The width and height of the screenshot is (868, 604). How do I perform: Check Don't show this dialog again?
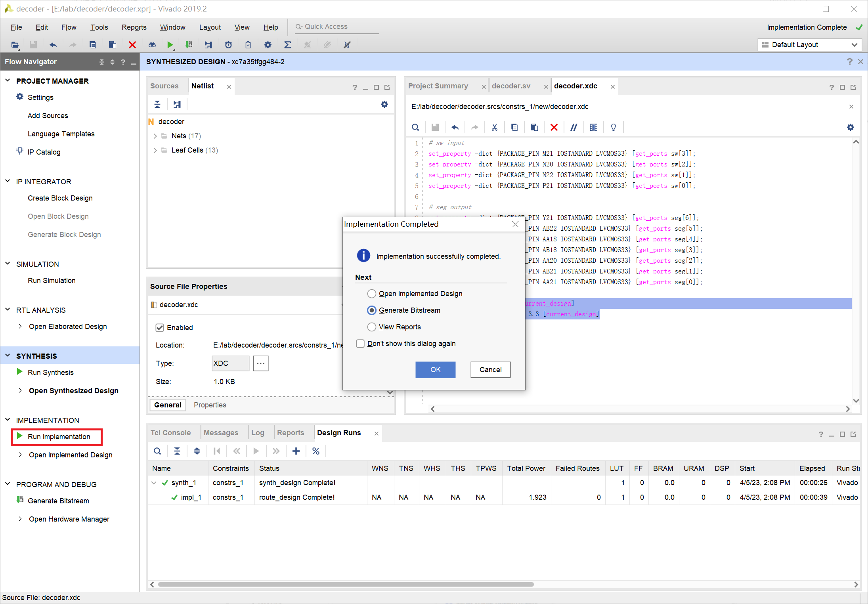[x=360, y=344]
